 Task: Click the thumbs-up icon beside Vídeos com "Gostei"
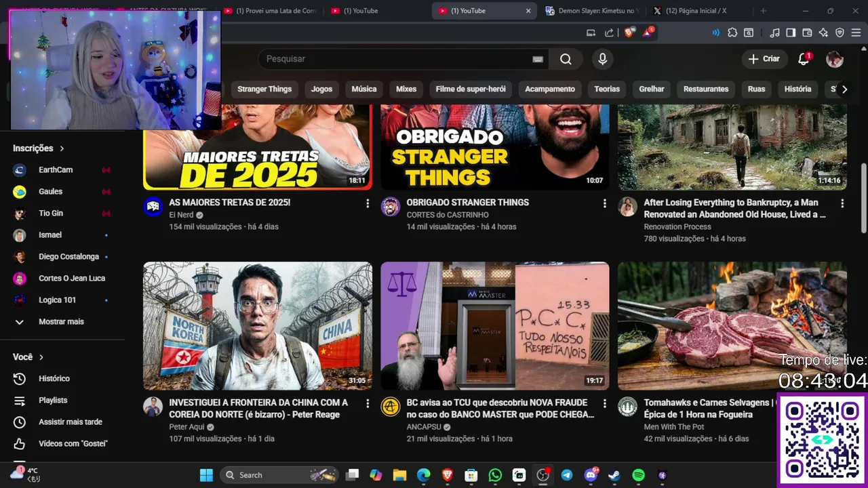tap(20, 444)
